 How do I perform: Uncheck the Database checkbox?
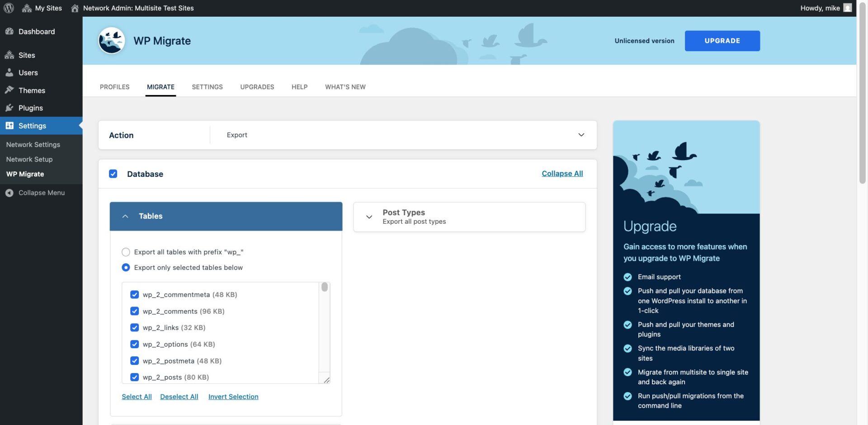click(113, 173)
